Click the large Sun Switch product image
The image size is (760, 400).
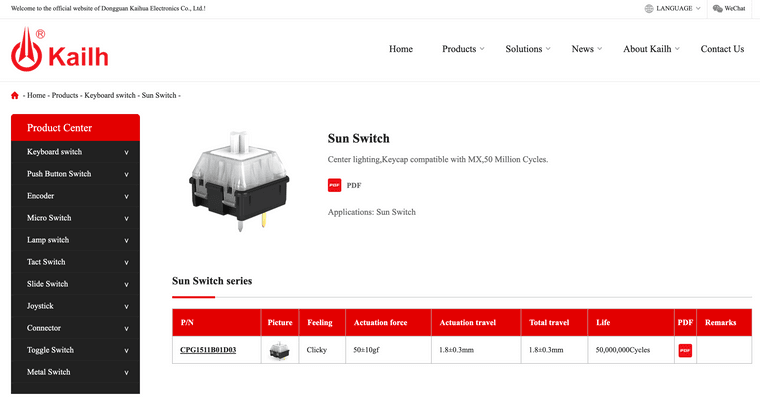coord(239,181)
